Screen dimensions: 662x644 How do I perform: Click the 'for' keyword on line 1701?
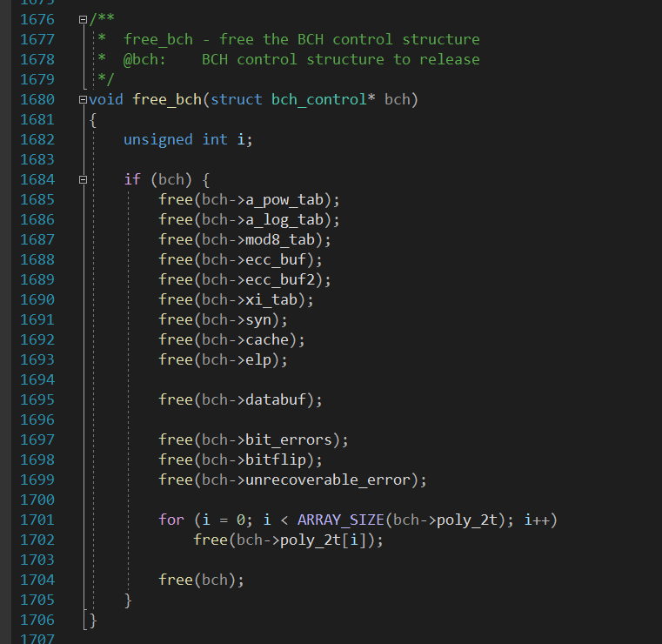[x=171, y=520]
